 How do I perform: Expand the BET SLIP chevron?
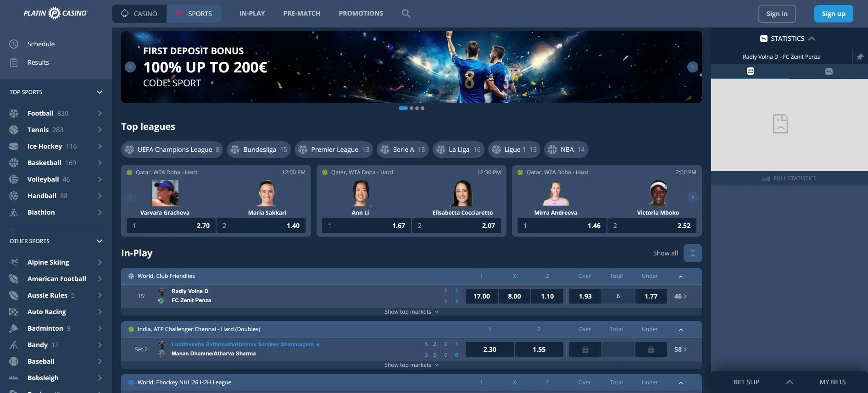(x=790, y=382)
